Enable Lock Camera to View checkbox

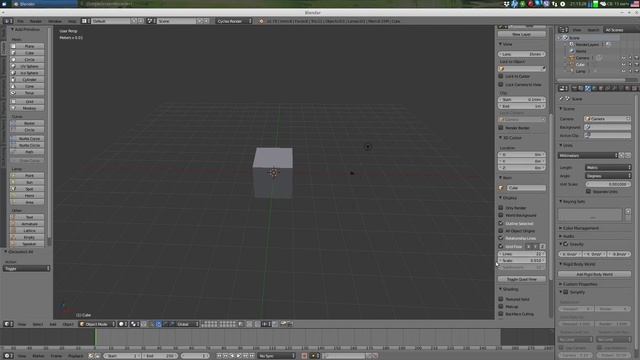tap(501, 84)
